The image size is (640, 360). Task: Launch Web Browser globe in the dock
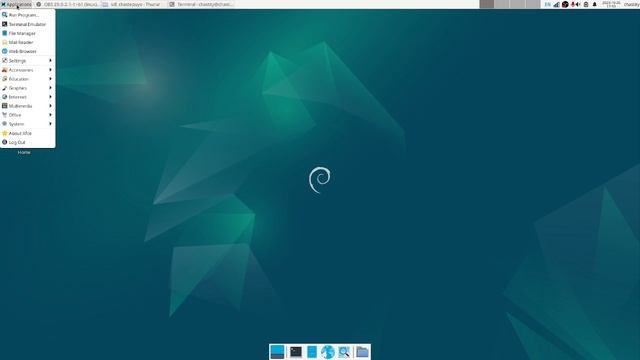coord(327,352)
